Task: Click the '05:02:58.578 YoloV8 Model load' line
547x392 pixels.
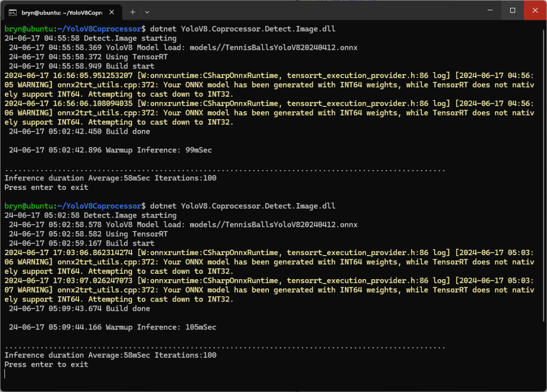Action: click(183, 225)
